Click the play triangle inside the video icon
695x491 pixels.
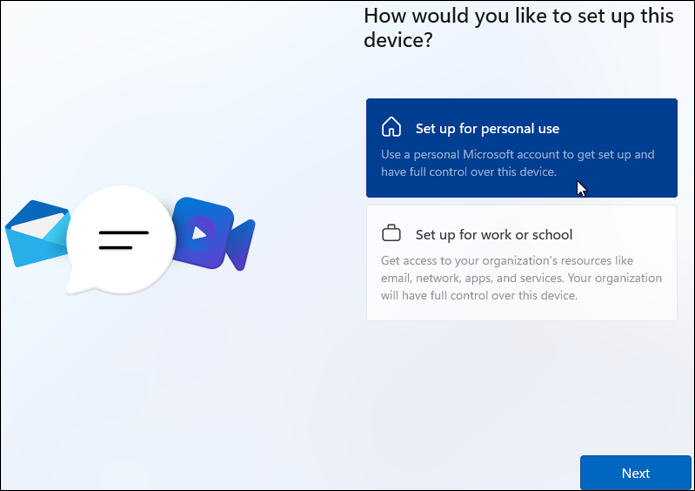(x=201, y=232)
